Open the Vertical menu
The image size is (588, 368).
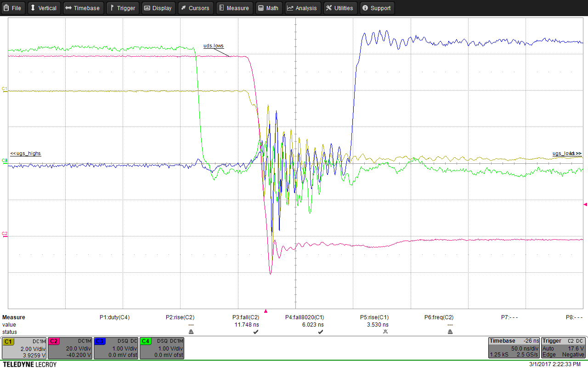point(44,8)
